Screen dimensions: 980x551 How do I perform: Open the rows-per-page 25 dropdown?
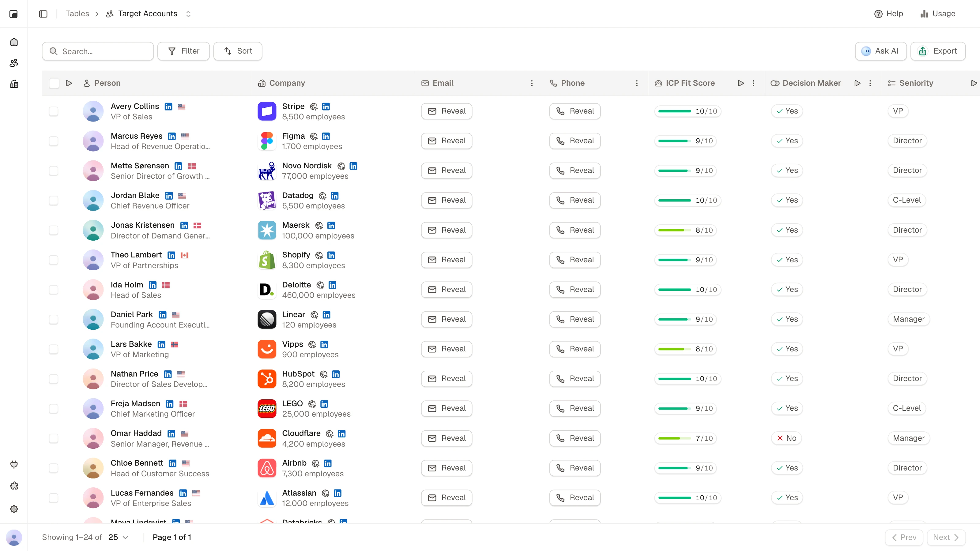(118, 537)
